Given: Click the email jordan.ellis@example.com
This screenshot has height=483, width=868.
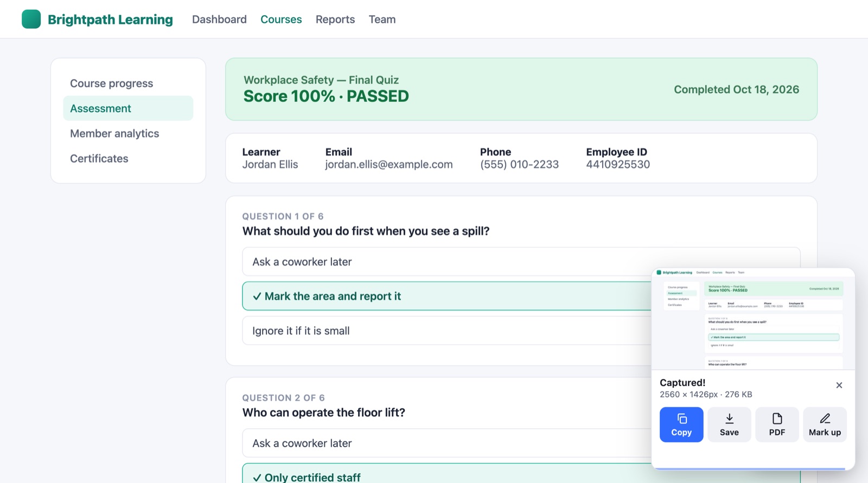Looking at the screenshot, I should (x=389, y=164).
